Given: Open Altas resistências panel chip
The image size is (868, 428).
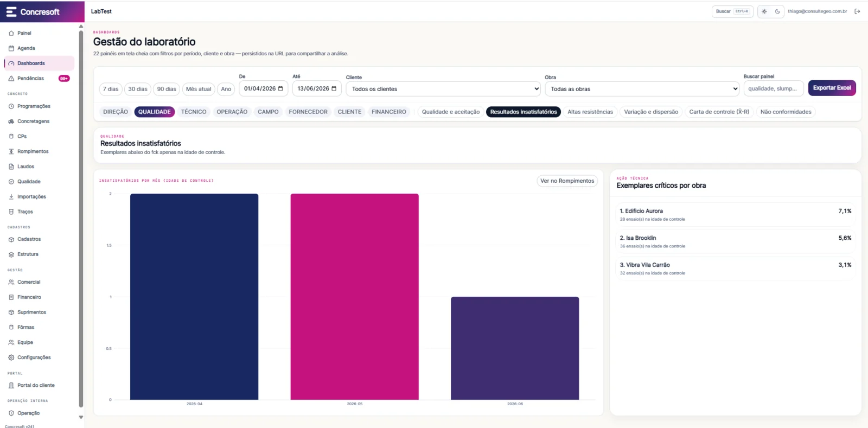Looking at the screenshot, I should (x=590, y=112).
